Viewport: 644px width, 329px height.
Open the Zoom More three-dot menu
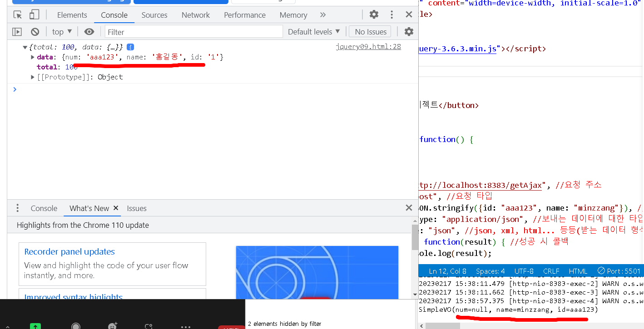click(x=185, y=326)
